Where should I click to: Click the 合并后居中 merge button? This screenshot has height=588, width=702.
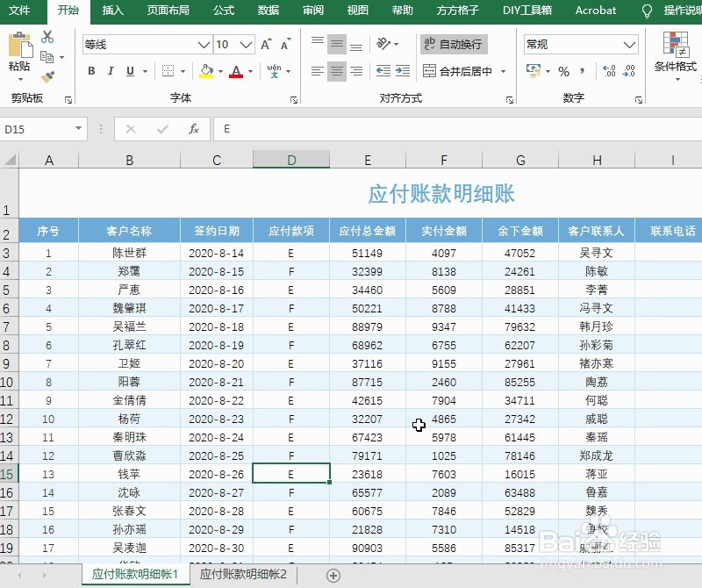click(x=461, y=71)
